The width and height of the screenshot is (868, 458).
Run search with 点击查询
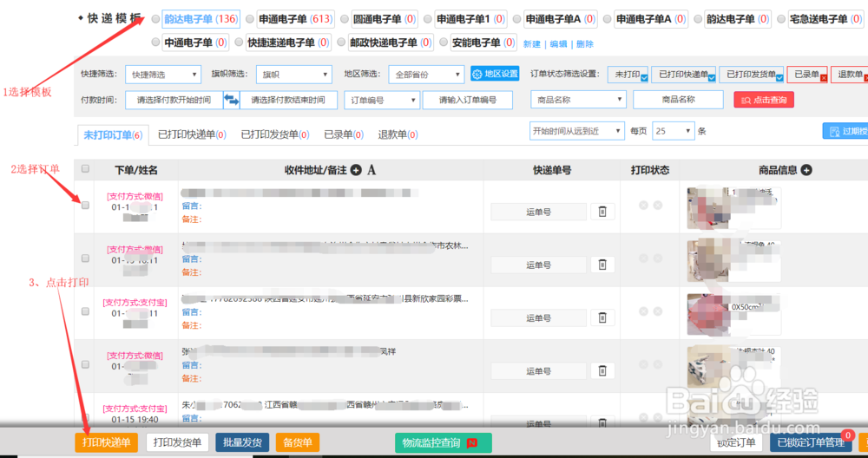[764, 100]
